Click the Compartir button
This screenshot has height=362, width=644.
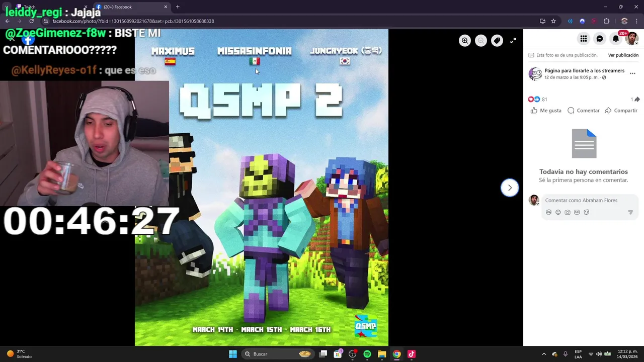pyautogui.click(x=621, y=111)
